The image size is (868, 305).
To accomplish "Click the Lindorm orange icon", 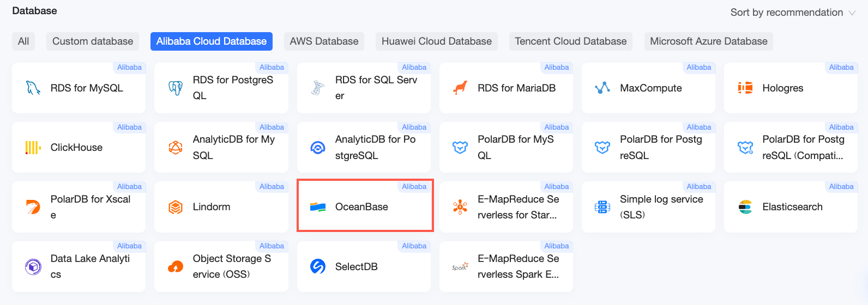I will tap(176, 207).
